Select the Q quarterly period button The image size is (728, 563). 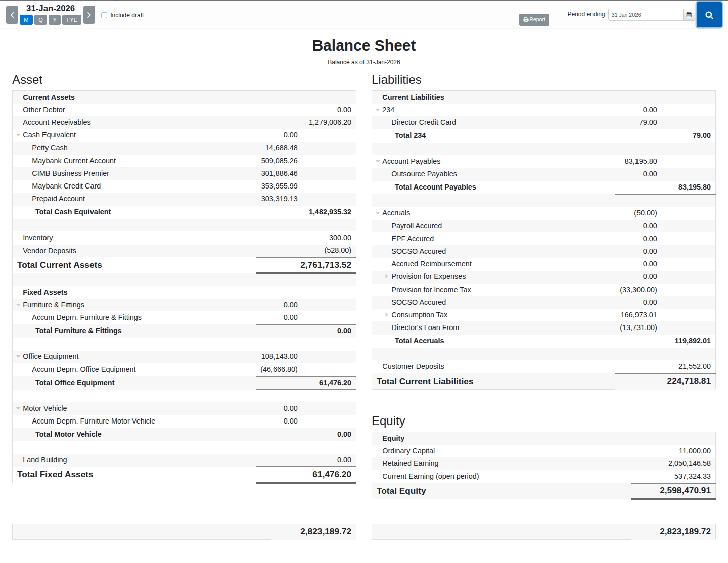point(40,20)
